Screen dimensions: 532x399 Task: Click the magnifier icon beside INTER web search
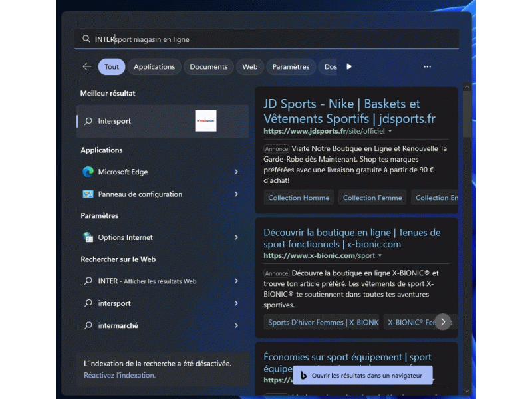coord(88,281)
